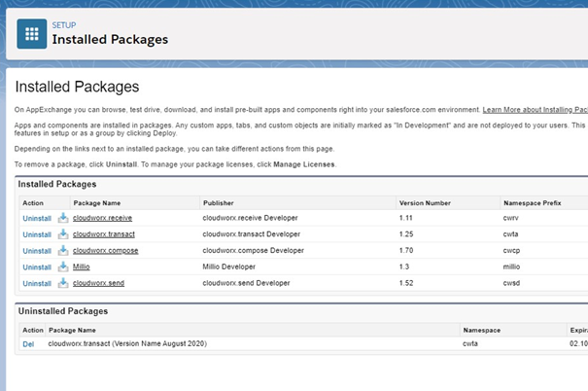Select 'cloudworx.receive Developer' publisher cell
588x391 pixels.
pos(250,218)
